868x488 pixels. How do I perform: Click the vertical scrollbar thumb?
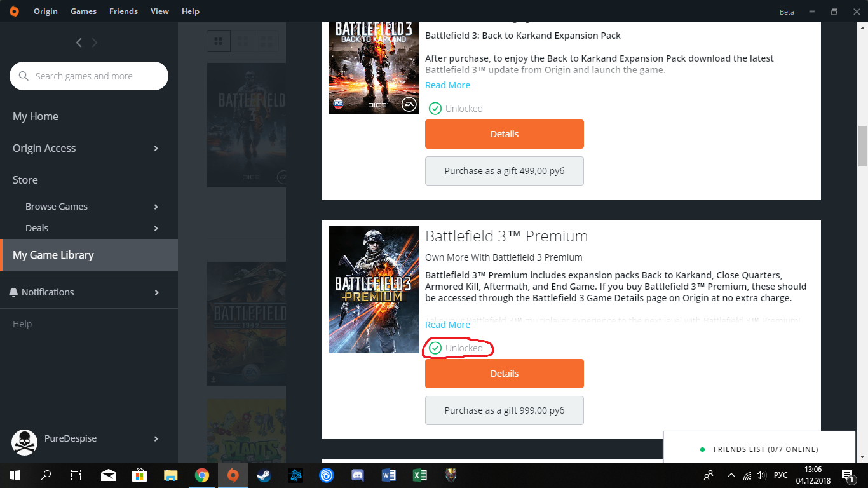click(862, 145)
